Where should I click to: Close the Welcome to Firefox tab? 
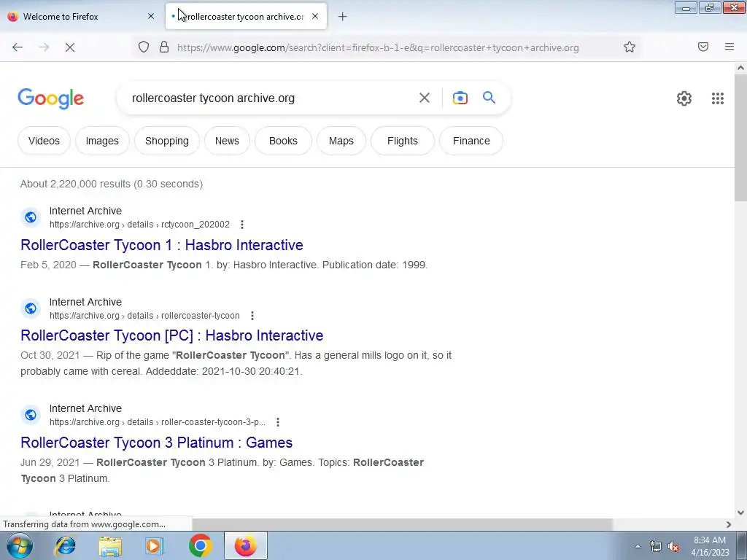(x=151, y=16)
